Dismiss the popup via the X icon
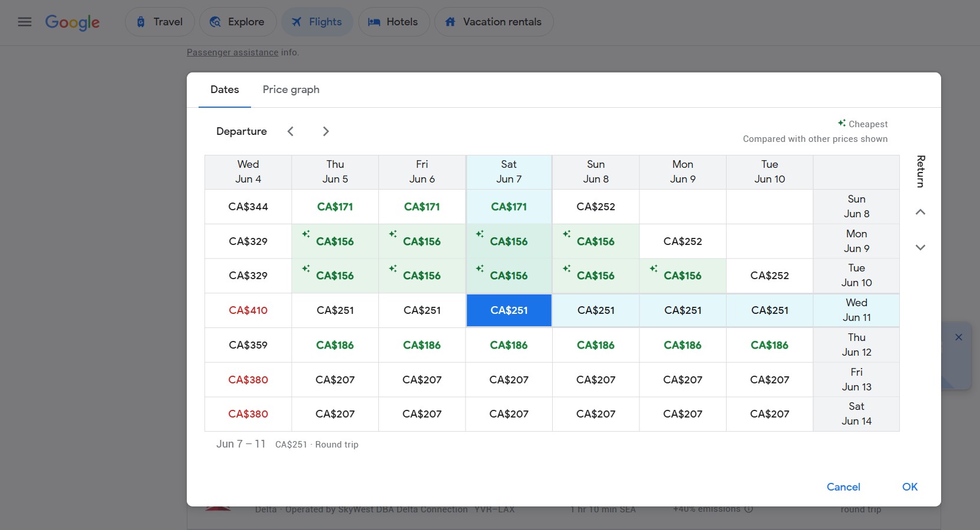 point(959,337)
